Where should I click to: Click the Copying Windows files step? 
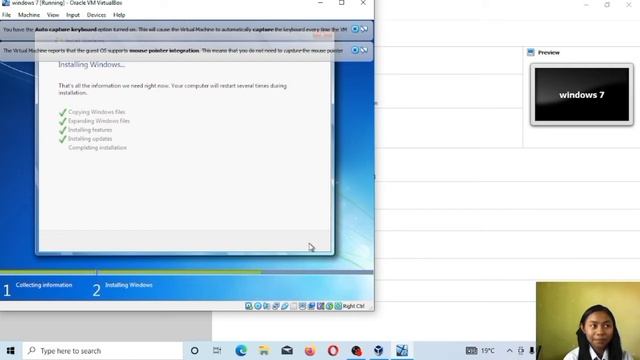click(x=97, y=112)
